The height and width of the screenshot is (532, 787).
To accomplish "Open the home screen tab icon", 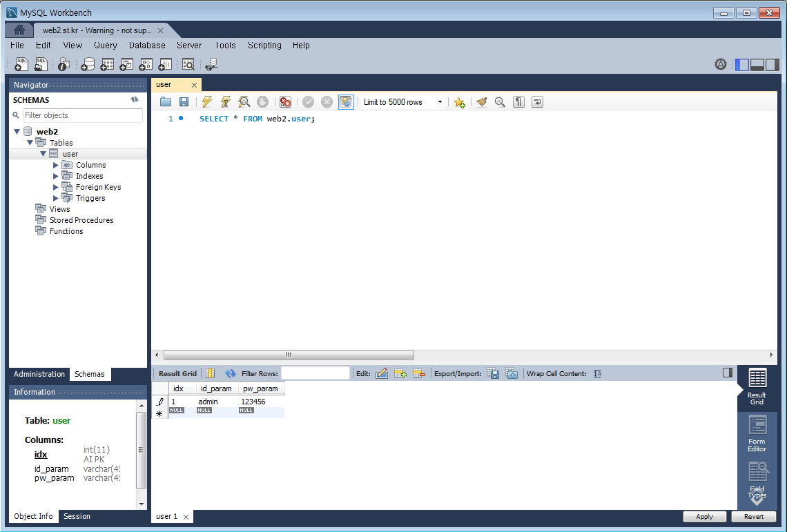I will click(x=19, y=30).
